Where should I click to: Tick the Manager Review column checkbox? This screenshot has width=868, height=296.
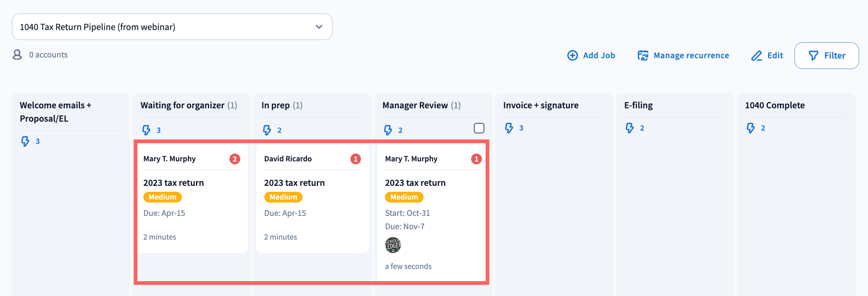479,128
